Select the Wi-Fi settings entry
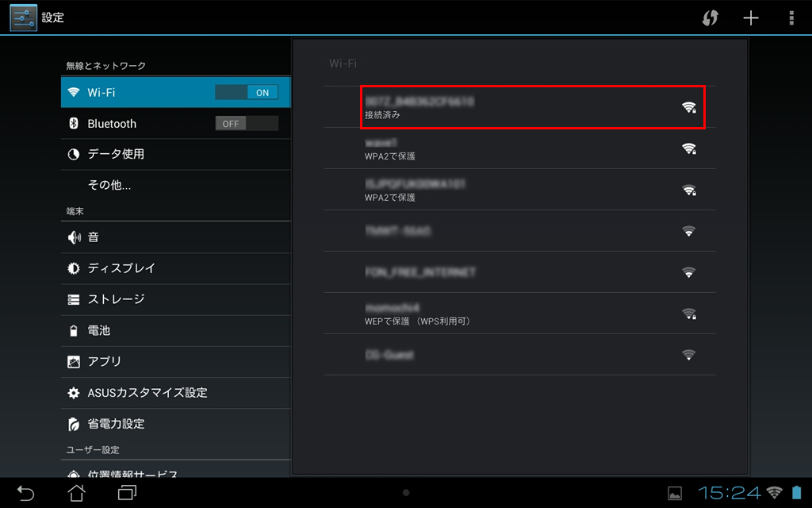Image resolution: width=812 pixels, height=508 pixels. 175,92
